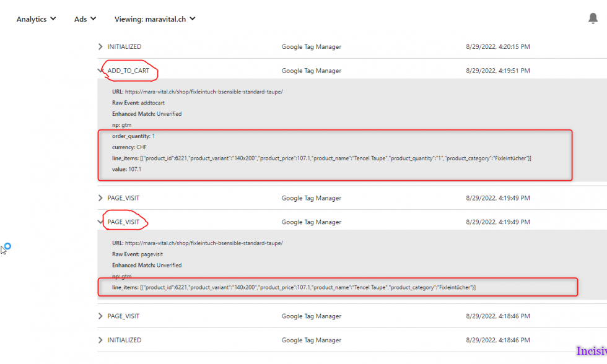Click Google Tag Manager in the ADD_TO_CART row
The image size is (607, 364).
tap(311, 71)
